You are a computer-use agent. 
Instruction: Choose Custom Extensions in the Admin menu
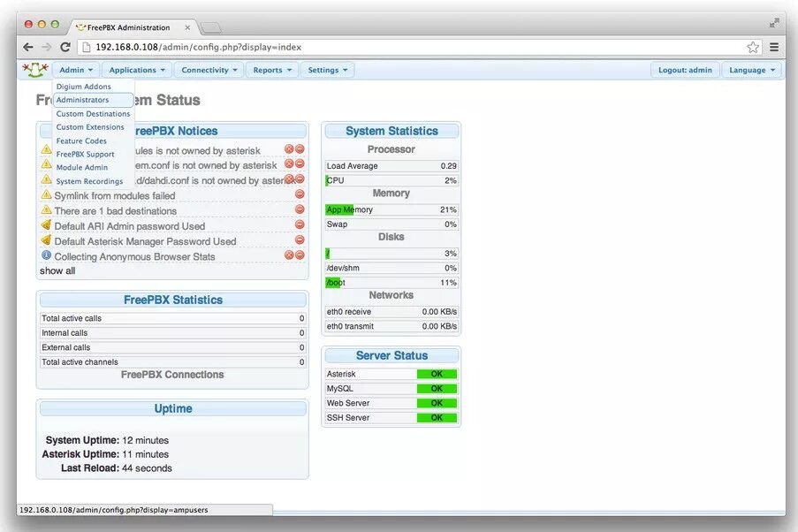(x=90, y=126)
